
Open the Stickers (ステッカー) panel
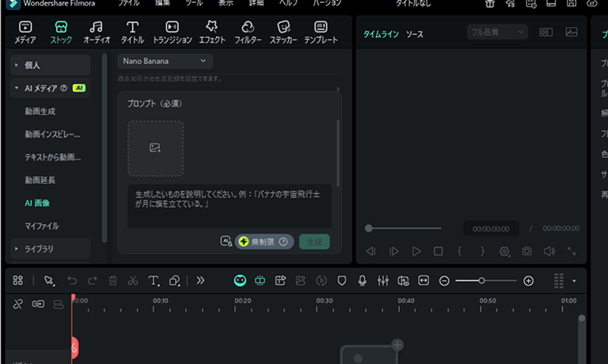coord(283,32)
